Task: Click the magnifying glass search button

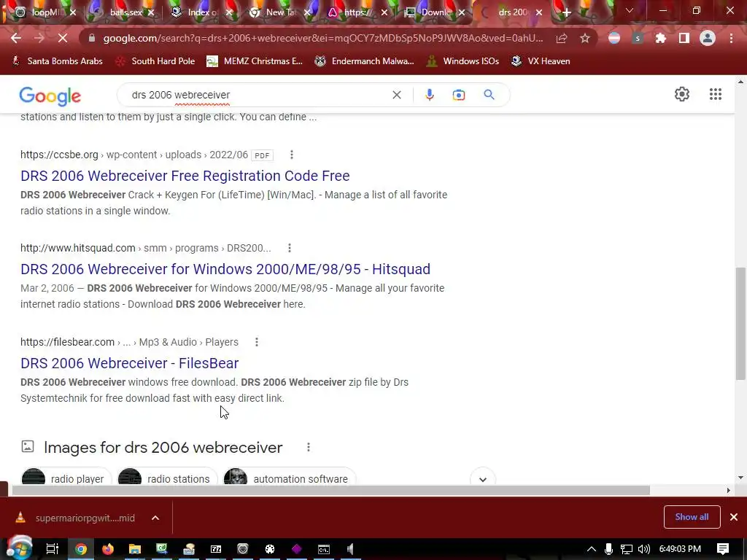Action: click(489, 95)
